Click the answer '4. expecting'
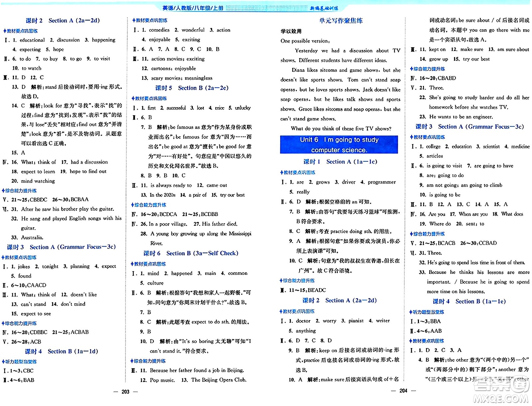The image size is (532, 406). tap(27, 50)
